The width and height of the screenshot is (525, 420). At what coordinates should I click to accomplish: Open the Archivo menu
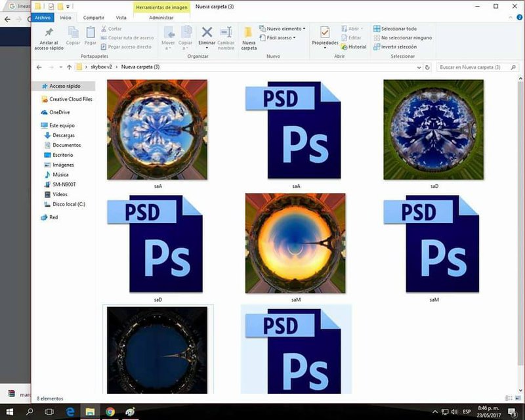(x=43, y=18)
